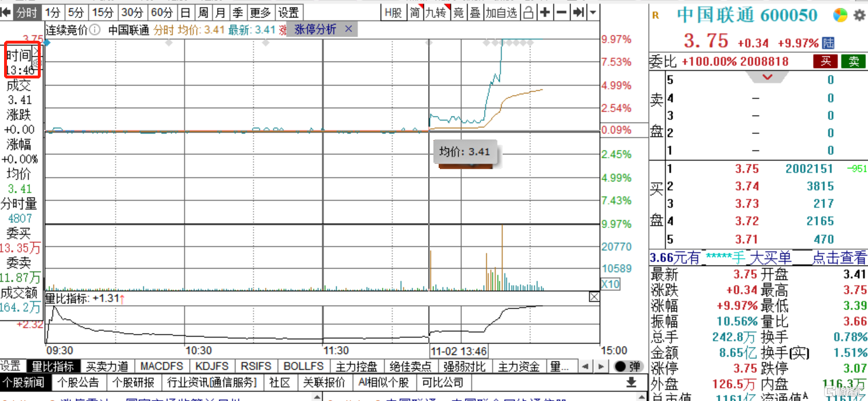Expand the truncated 量... indicator tab

pos(559,366)
